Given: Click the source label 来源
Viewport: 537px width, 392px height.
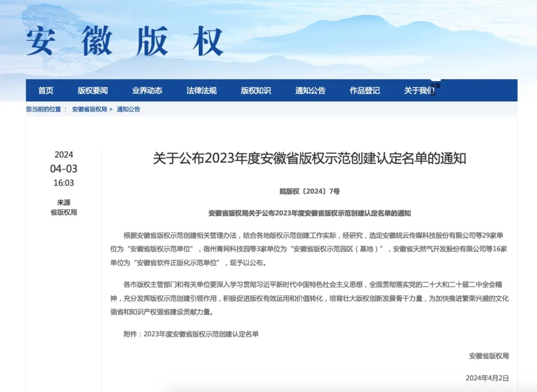Looking at the screenshot, I should [64, 202].
